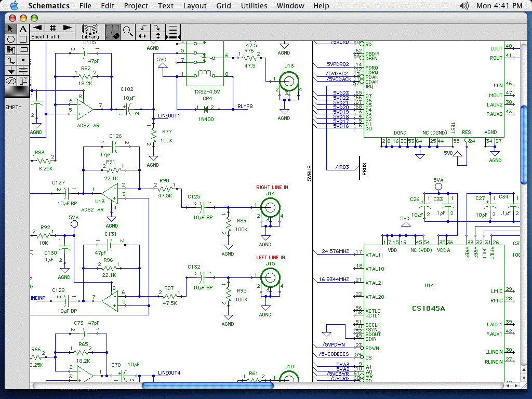Flip selection with the horizontal double arrow
The height and width of the screenshot is (399, 532).
pyautogui.click(x=142, y=36)
